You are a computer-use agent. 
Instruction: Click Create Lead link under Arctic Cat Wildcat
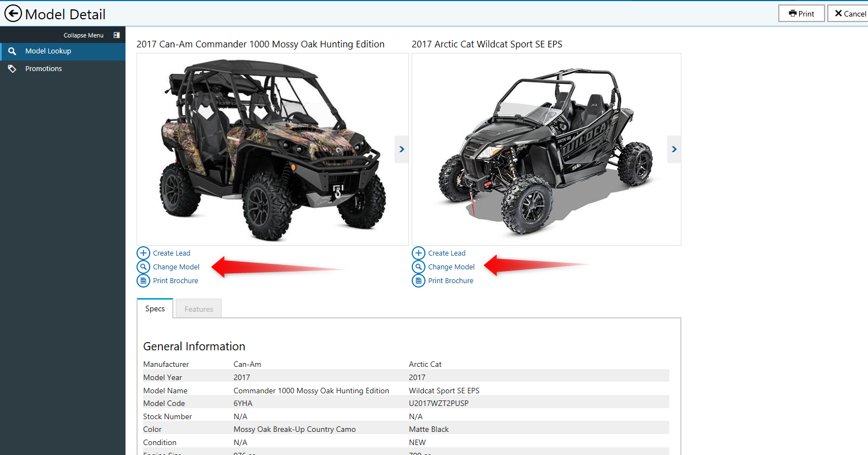pos(447,253)
